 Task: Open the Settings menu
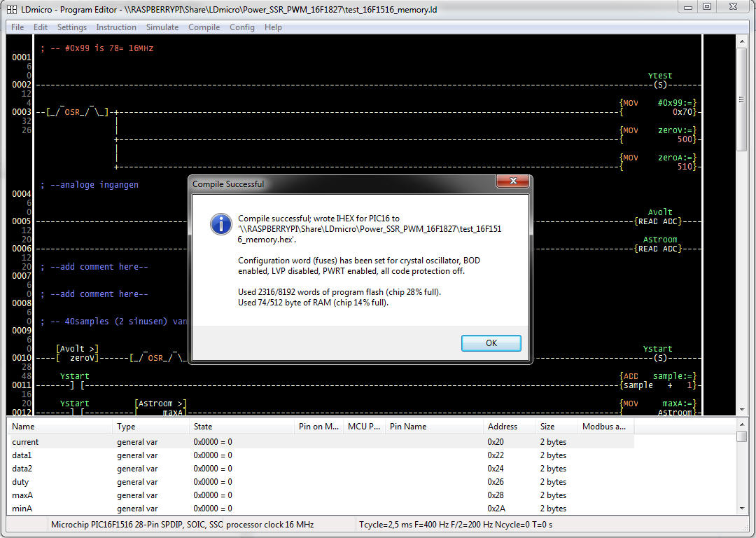(x=72, y=27)
